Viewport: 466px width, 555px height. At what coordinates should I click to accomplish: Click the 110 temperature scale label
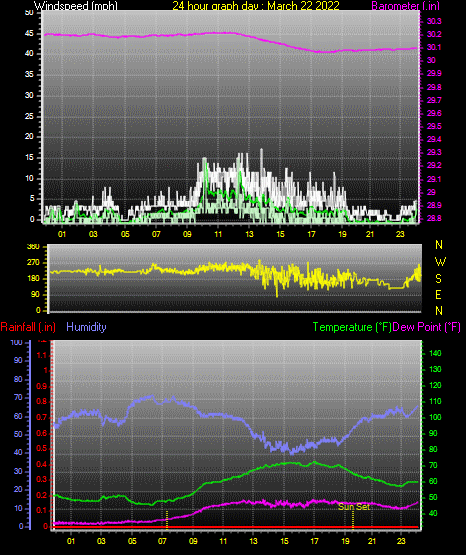pos(435,401)
